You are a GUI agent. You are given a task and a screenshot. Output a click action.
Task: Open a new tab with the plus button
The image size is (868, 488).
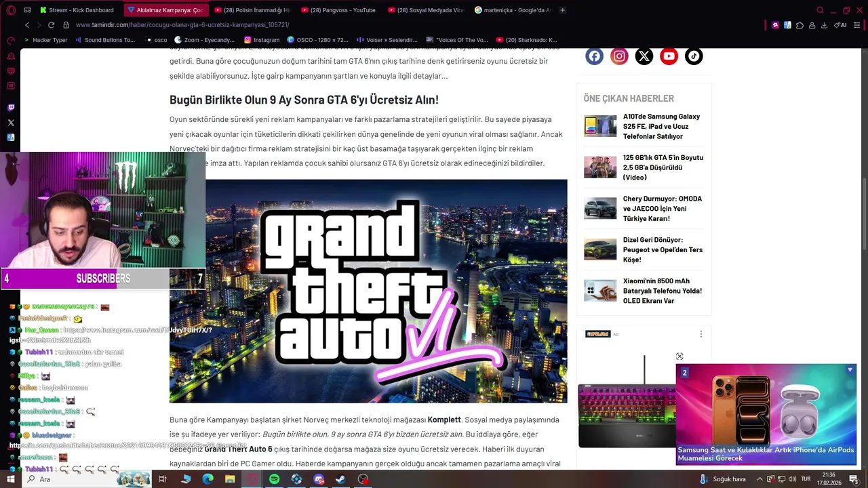click(562, 10)
